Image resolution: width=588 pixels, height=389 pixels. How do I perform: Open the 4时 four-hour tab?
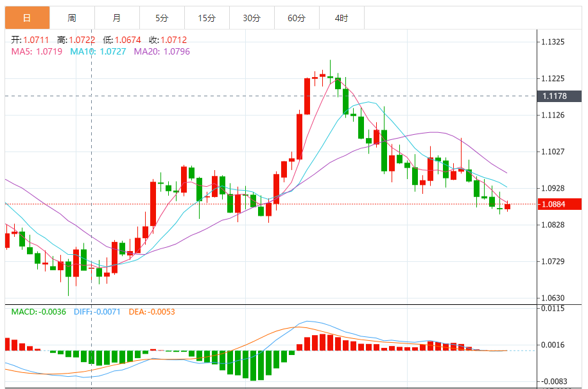(x=342, y=17)
